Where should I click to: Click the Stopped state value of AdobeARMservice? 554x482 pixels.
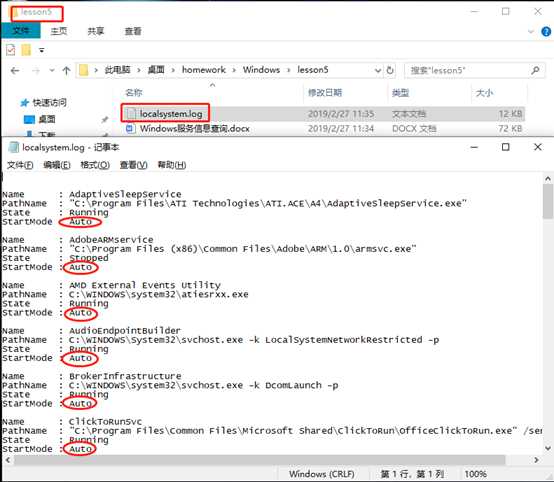pyautogui.click(x=89, y=258)
